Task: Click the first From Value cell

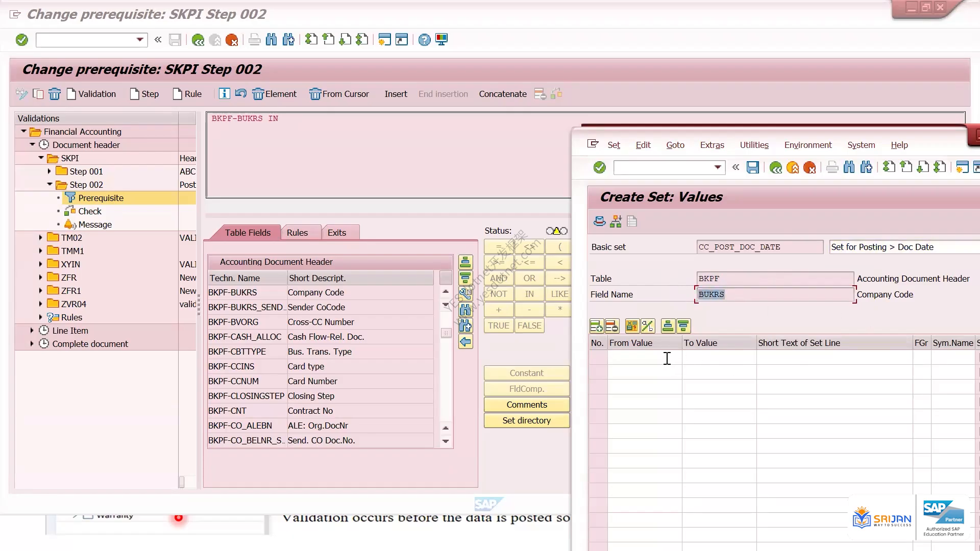Action: [x=645, y=358]
